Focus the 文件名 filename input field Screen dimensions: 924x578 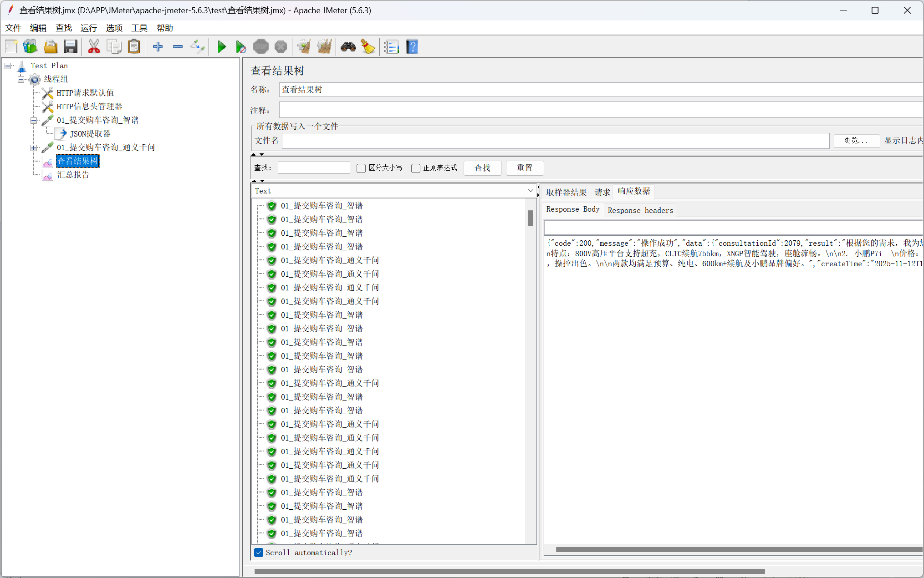point(556,141)
